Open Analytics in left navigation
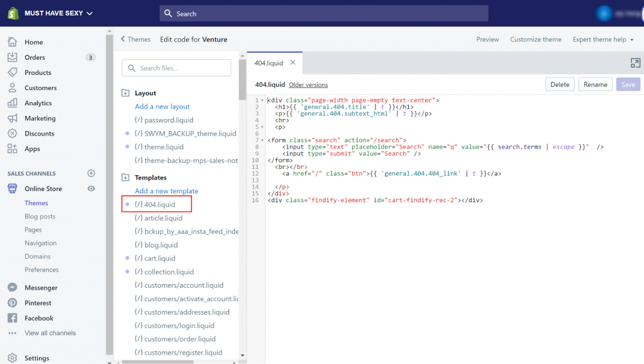 point(38,103)
